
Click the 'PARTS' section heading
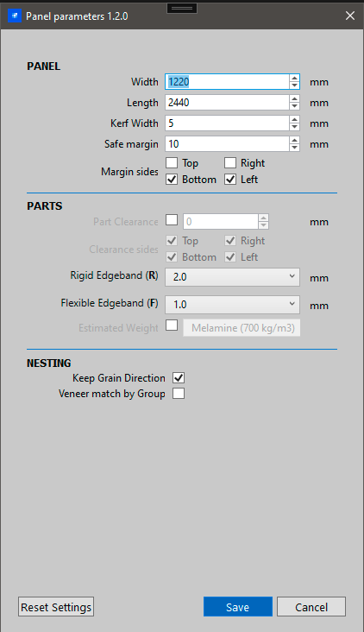click(45, 206)
